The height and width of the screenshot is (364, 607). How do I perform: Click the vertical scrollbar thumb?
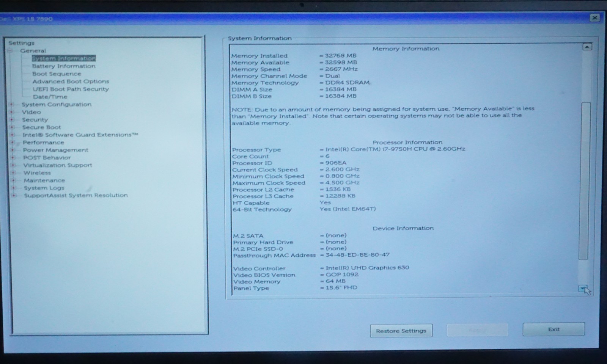[585, 181]
